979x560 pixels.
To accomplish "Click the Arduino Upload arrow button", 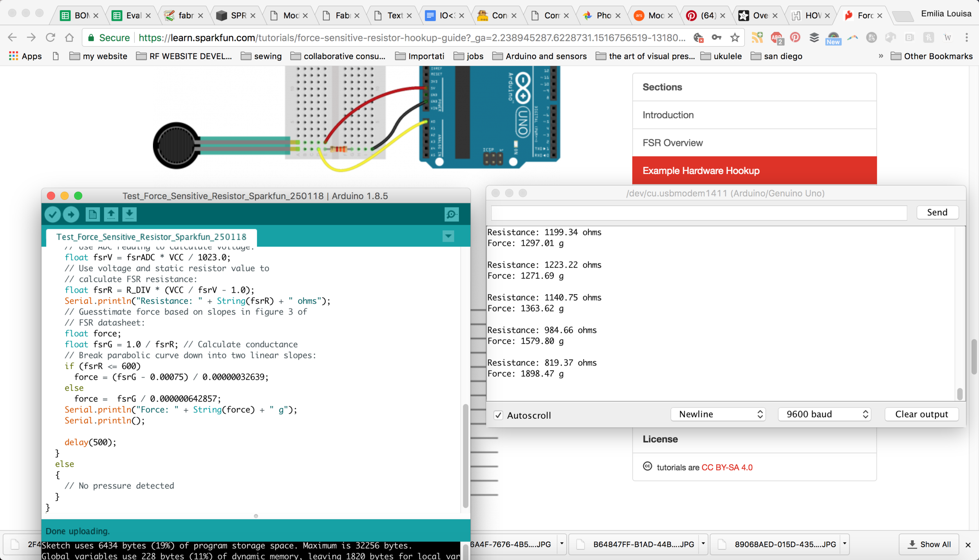I will tap(71, 214).
